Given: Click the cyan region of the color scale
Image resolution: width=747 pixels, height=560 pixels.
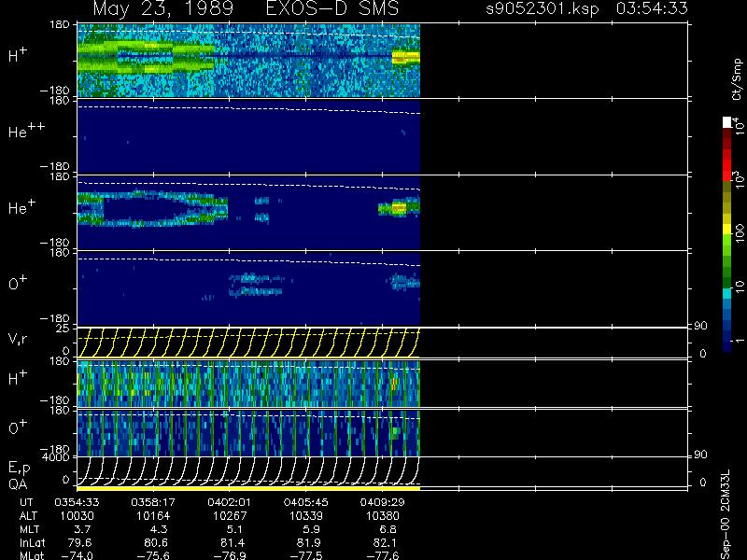Looking at the screenshot, I should click(727, 293).
